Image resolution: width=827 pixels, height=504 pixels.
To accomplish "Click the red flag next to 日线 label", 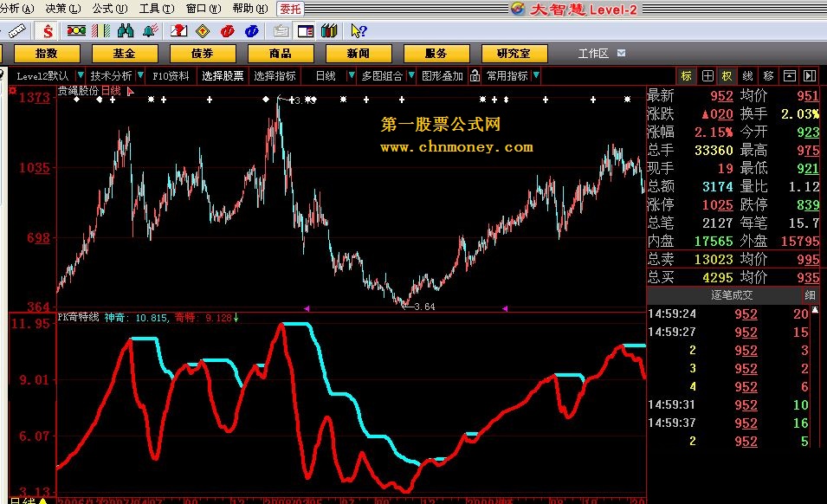I will coord(130,92).
